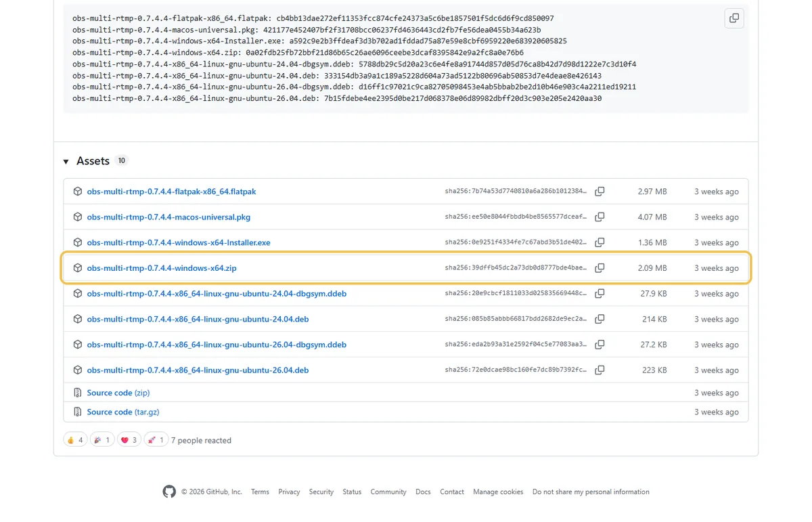Download the ubuntu-24.04.deb package

198,319
